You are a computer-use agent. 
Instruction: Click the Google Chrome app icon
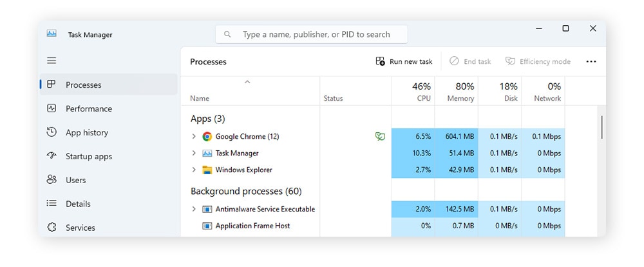(207, 136)
